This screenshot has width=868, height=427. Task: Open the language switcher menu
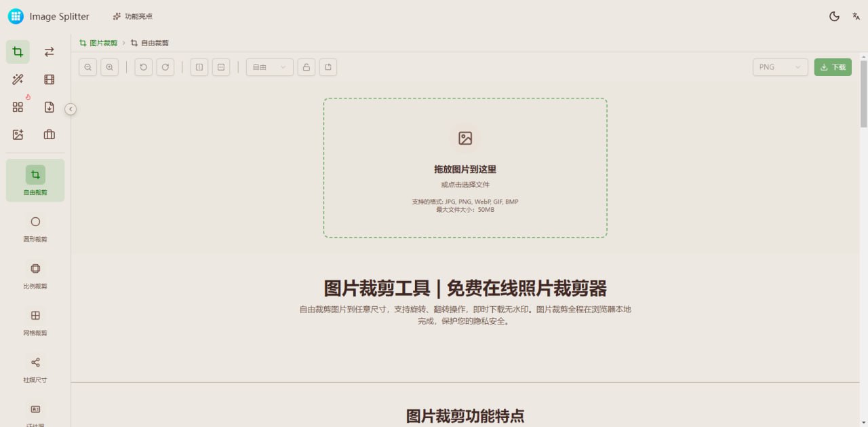coord(856,16)
